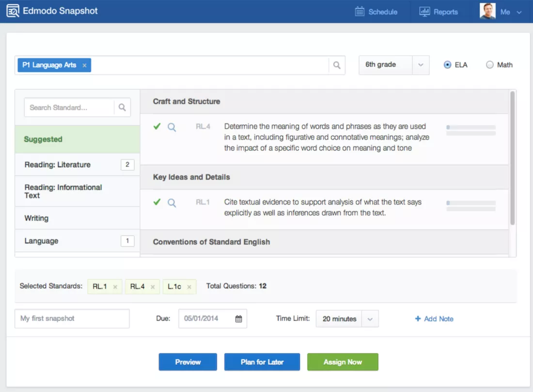Click the Assign Now button
The width and height of the screenshot is (533, 392).
coord(343,362)
